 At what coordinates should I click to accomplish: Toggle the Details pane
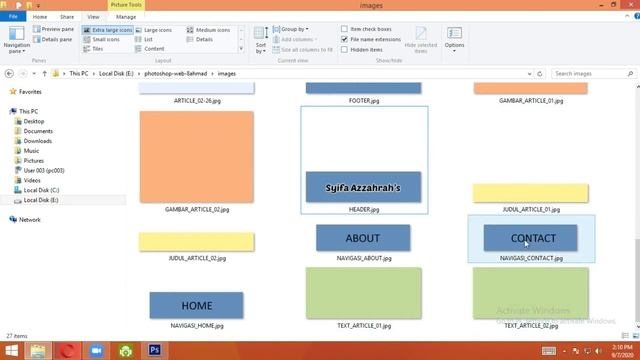[53, 40]
